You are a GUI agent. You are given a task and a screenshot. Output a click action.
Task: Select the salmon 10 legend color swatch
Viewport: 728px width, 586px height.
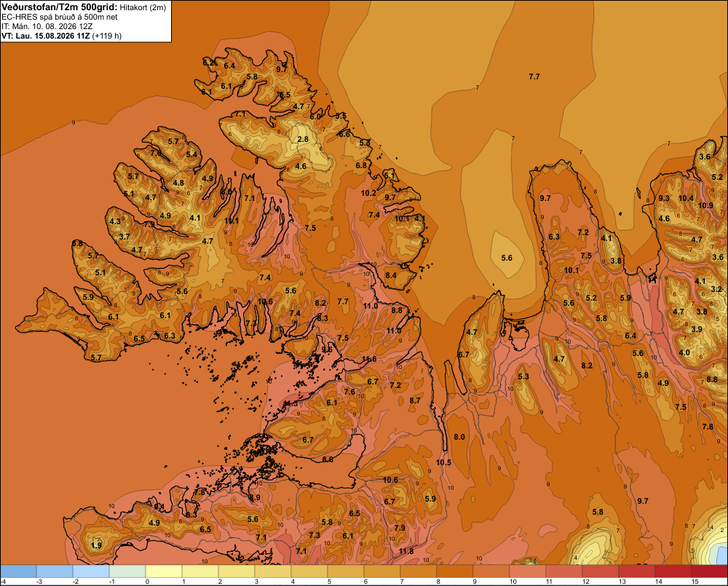click(528, 571)
